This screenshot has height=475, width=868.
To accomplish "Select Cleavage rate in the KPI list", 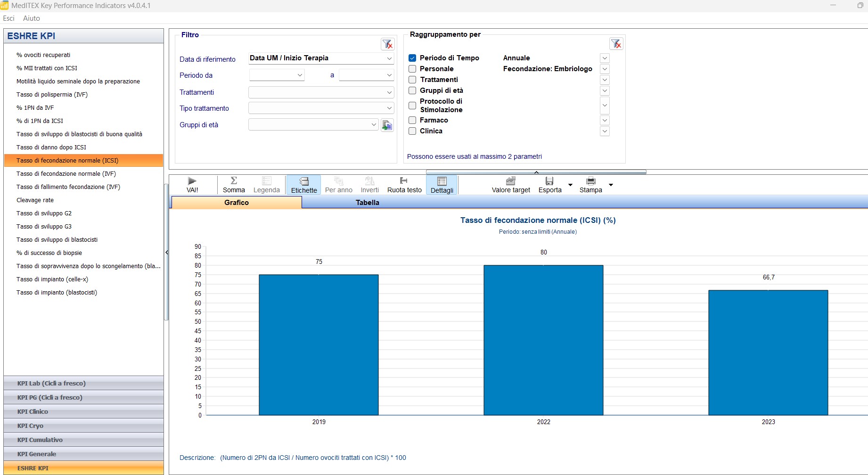I will pyautogui.click(x=35, y=200).
